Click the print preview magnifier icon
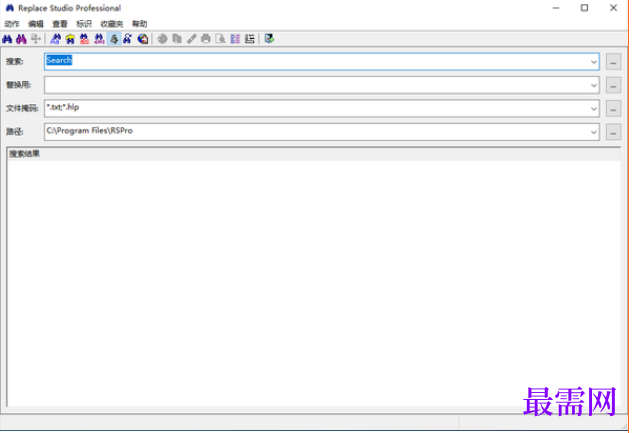The height and width of the screenshot is (433, 635). click(221, 39)
